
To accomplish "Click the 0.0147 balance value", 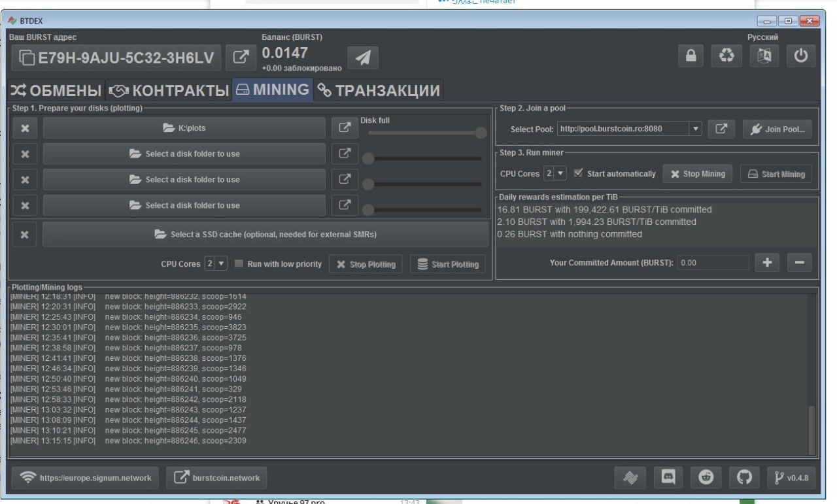I will 284,53.
